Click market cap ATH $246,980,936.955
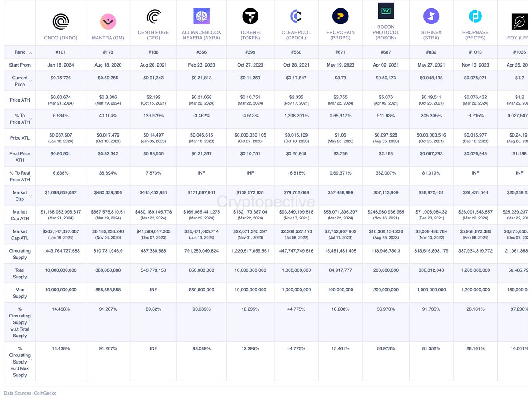 386,212
